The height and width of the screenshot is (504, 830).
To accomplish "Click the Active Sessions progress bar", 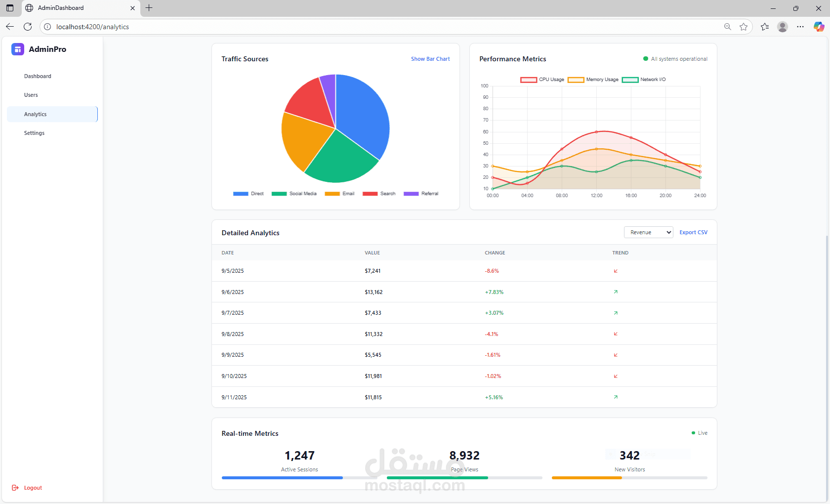I will pos(299,478).
